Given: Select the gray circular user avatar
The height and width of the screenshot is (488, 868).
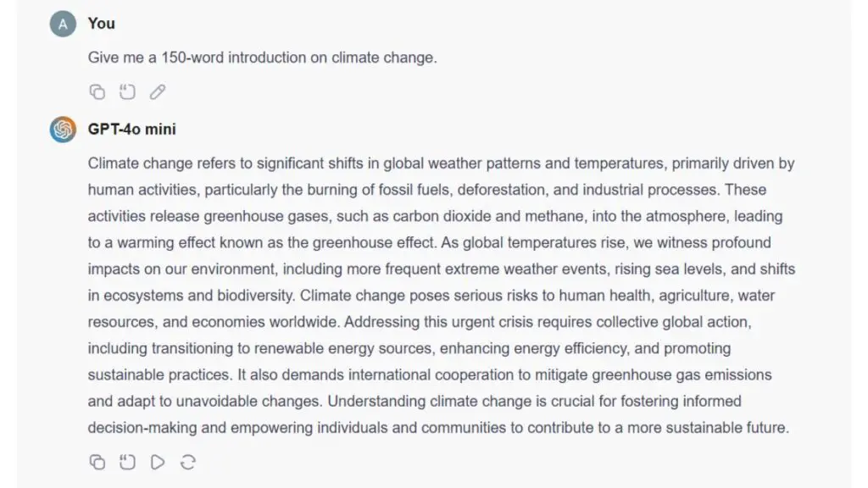Looking at the screenshot, I should pos(63,24).
